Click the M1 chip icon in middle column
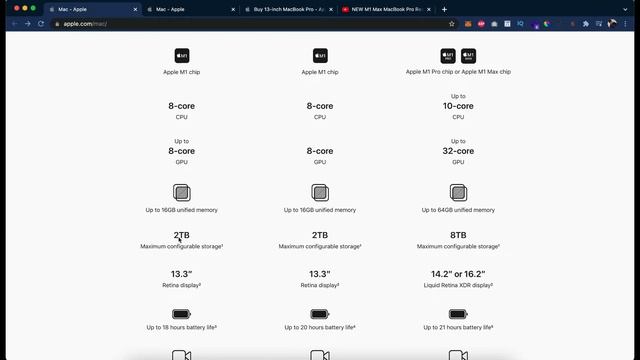 (320, 56)
